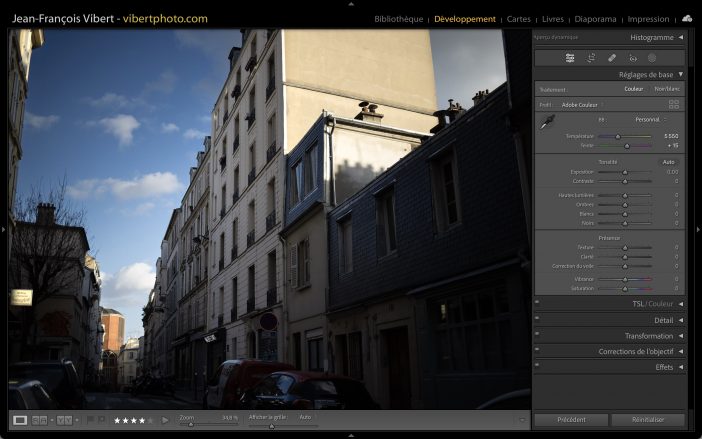
Task: Click the cloud sync status icon
Action: click(x=687, y=18)
